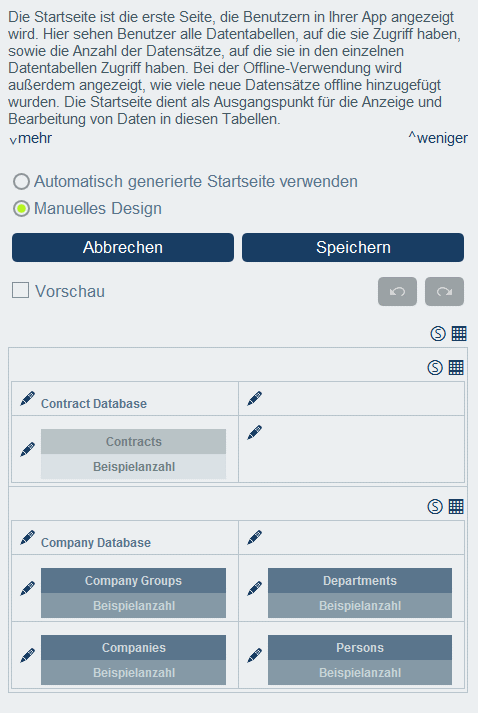The image size is (478, 713).
Task: Expand the description with mehr
Action: point(30,138)
